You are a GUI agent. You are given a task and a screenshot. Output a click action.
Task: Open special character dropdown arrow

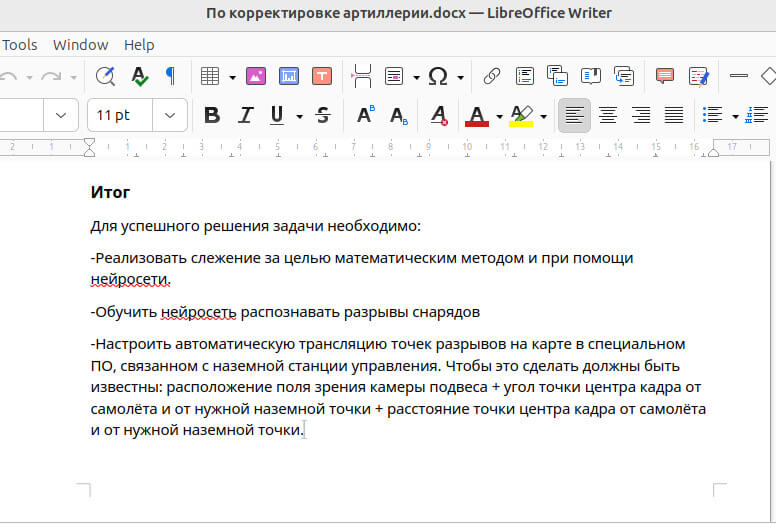click(x=460, y=77)
